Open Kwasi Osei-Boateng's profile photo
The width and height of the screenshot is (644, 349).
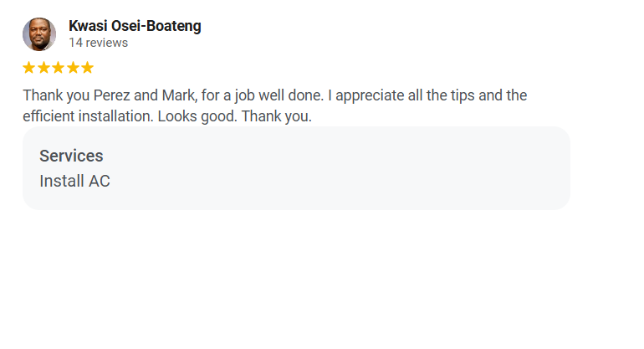(39, 34)
